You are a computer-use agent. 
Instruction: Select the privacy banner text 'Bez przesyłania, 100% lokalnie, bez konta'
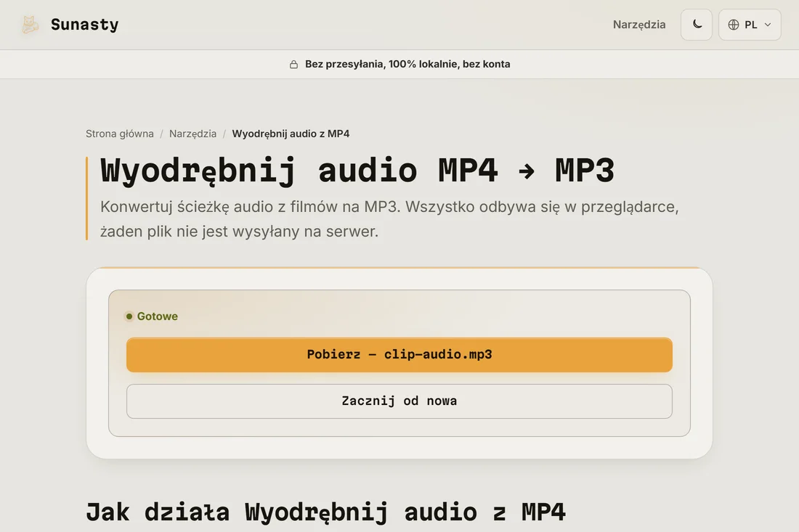point(407,64)
